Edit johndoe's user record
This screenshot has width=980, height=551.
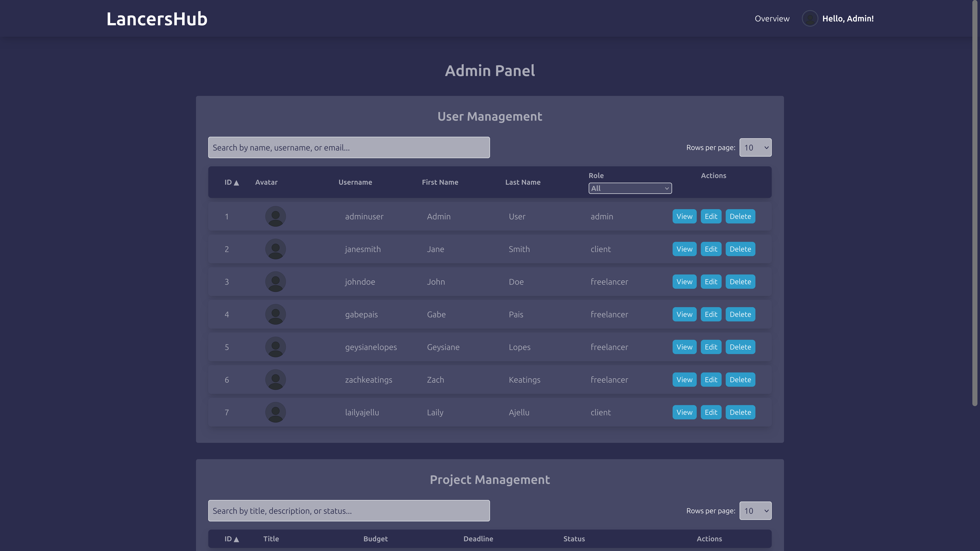711,282
